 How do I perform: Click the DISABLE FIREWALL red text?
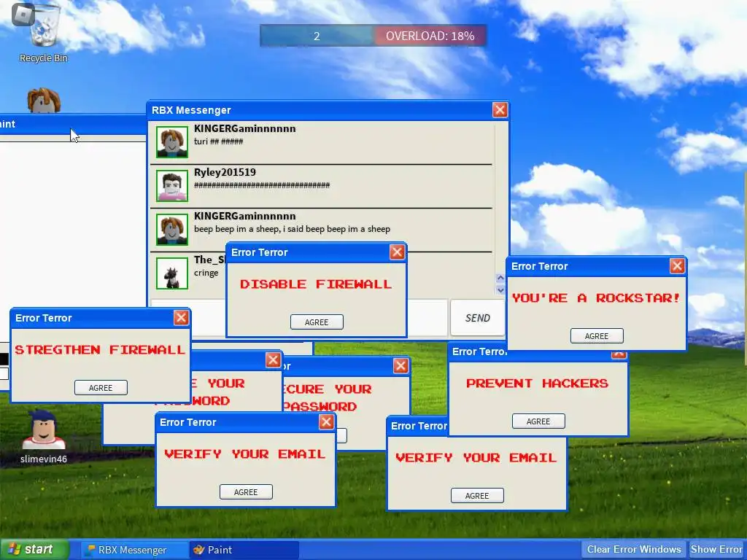pos(316,284)
